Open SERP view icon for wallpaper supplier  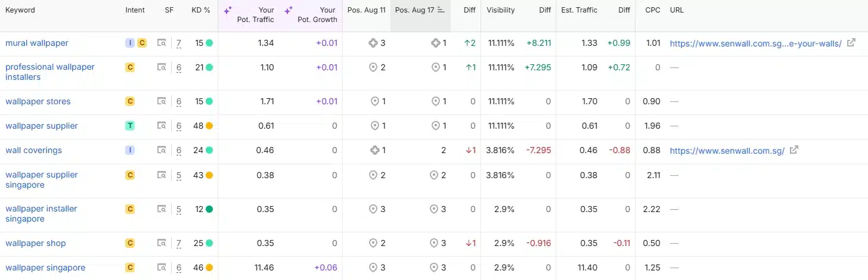162,126
